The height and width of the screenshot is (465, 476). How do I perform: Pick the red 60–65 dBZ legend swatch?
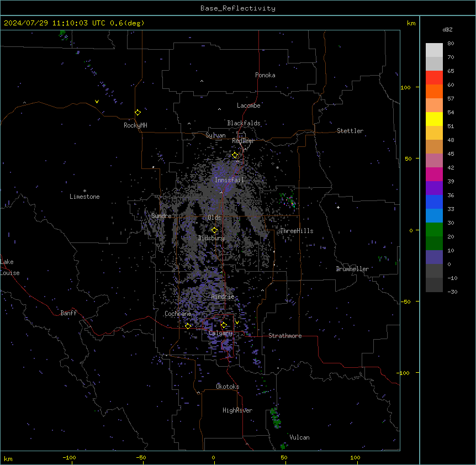(434, 77)
